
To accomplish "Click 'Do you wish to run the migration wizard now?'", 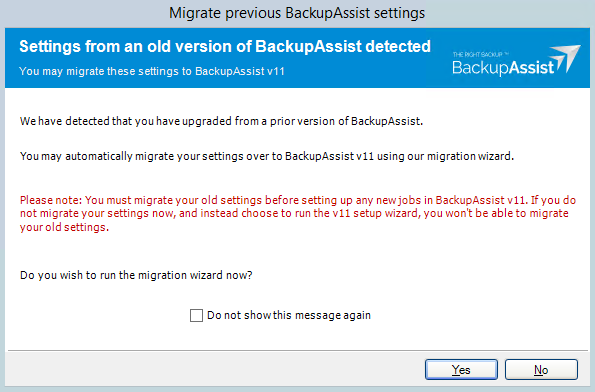I will [136, 275].
